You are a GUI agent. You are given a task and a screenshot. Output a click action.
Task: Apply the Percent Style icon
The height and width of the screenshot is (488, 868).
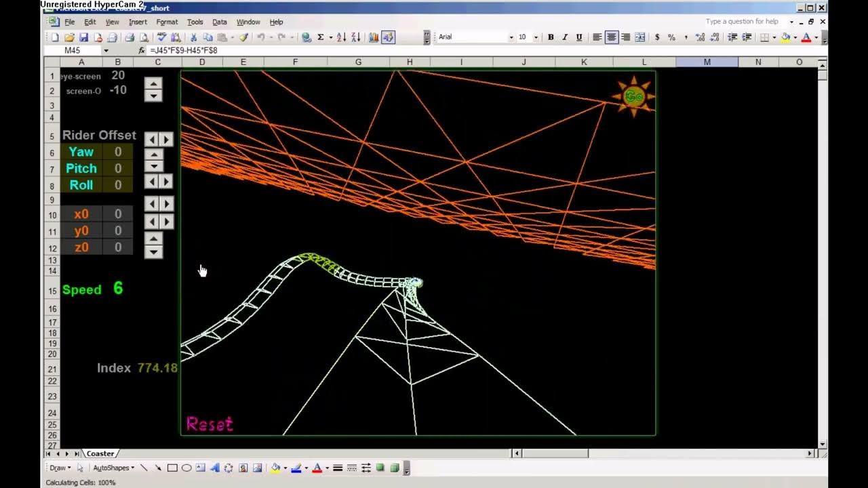[x=671, y=37]
